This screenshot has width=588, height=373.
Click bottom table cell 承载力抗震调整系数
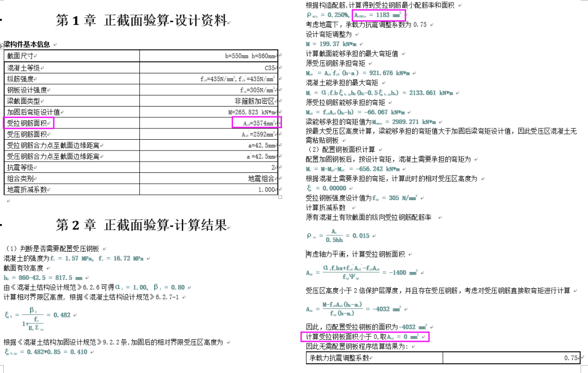tap(374, 358)
